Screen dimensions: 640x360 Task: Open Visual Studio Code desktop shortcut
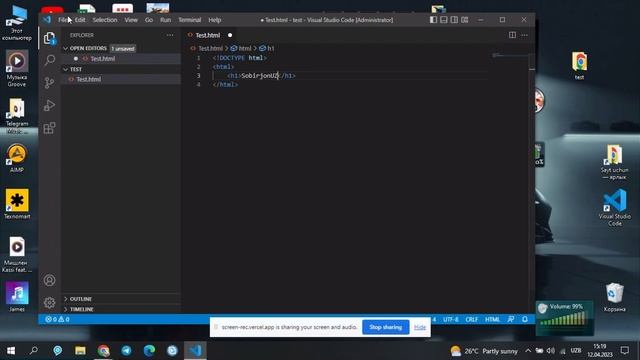[615, 207]
